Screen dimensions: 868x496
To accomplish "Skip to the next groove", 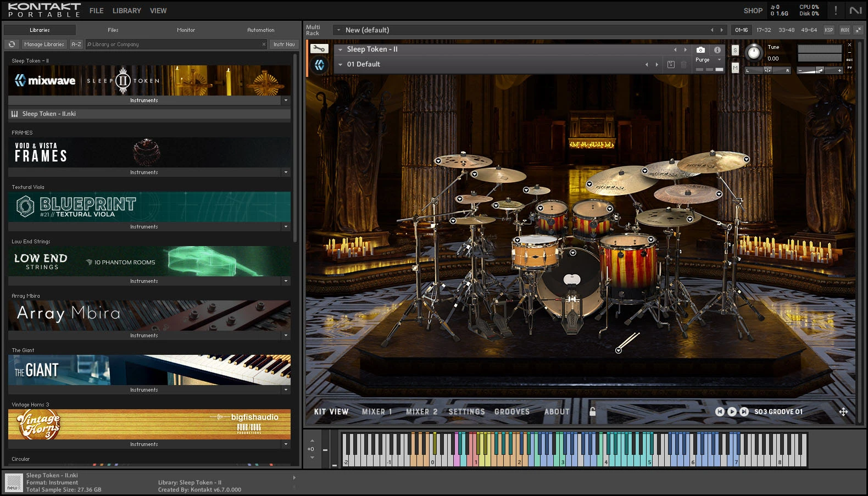I will click(744, 411).
